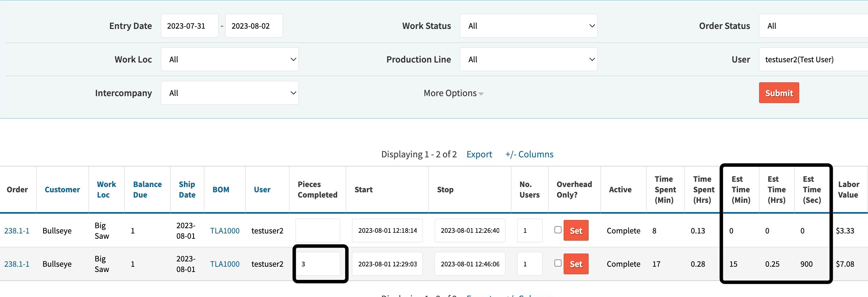Viewport: 868px width, 297px height.
Task: Click the red Submit button
Action: tap(779, 93)
